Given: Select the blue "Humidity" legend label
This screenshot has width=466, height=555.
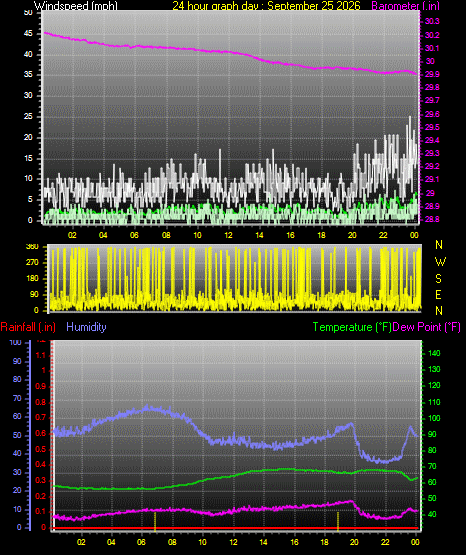Looking at the screenshot, I should tap(86, 327).
